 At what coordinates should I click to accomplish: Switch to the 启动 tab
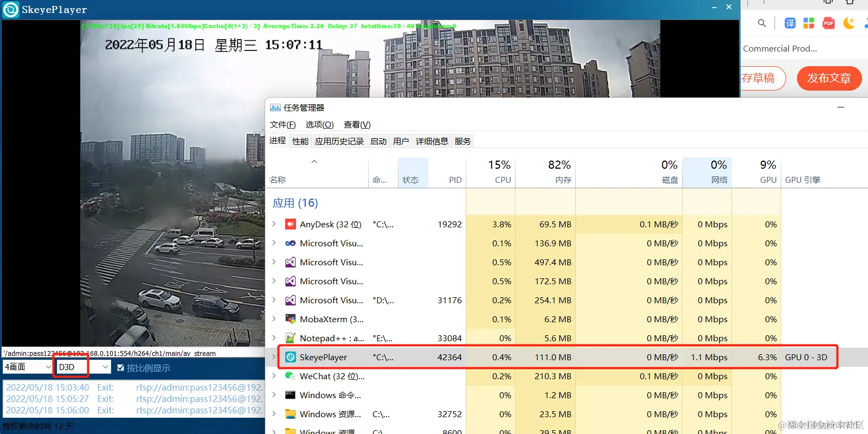click(378, 142)
